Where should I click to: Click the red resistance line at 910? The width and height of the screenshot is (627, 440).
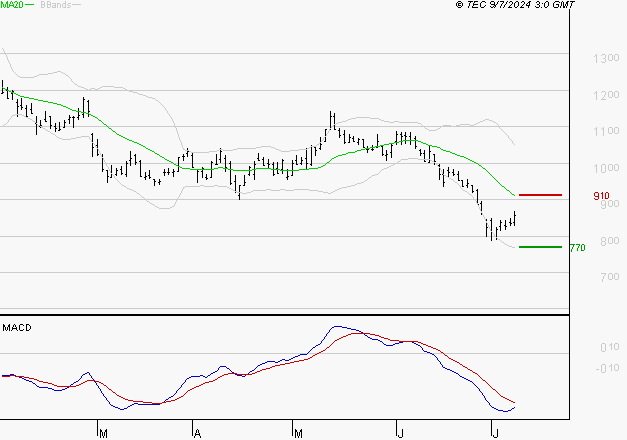[x=540, y=195]
